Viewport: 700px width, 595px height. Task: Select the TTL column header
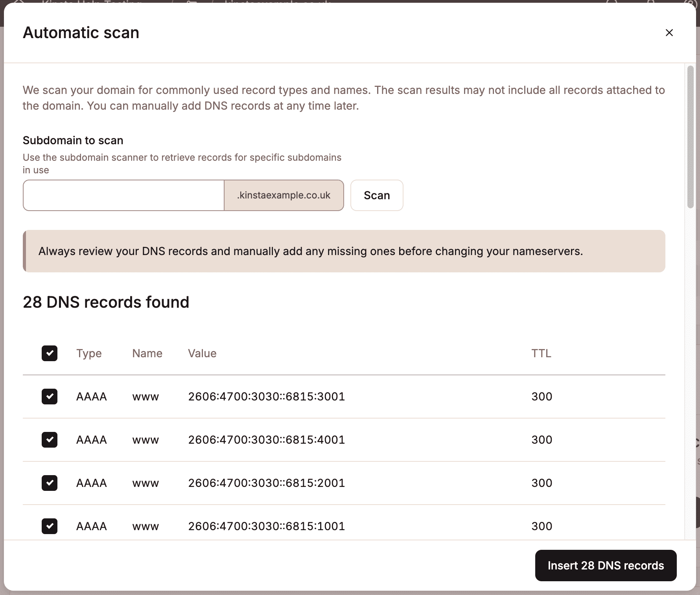541,353
